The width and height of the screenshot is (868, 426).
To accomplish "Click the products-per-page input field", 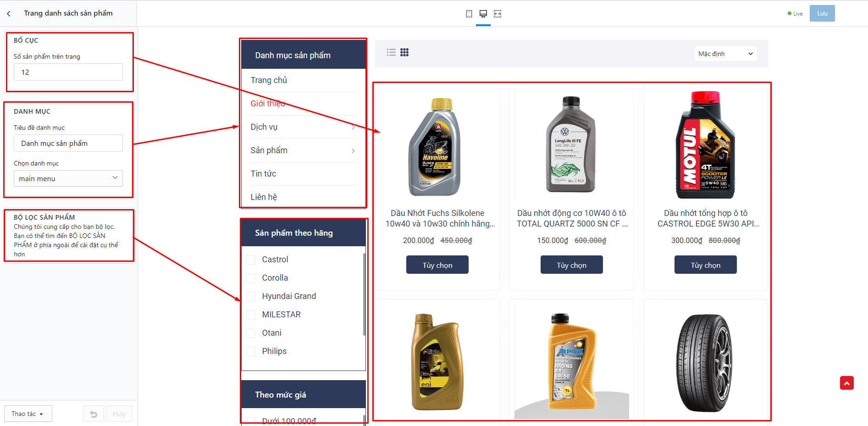I will (68, 72).
